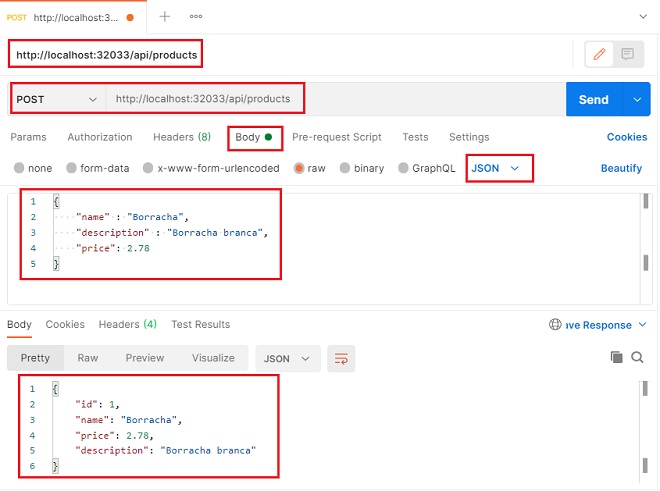Switch to the Authorization tab
The width and height of the screenshot is (660, 491).
point(100,137)
